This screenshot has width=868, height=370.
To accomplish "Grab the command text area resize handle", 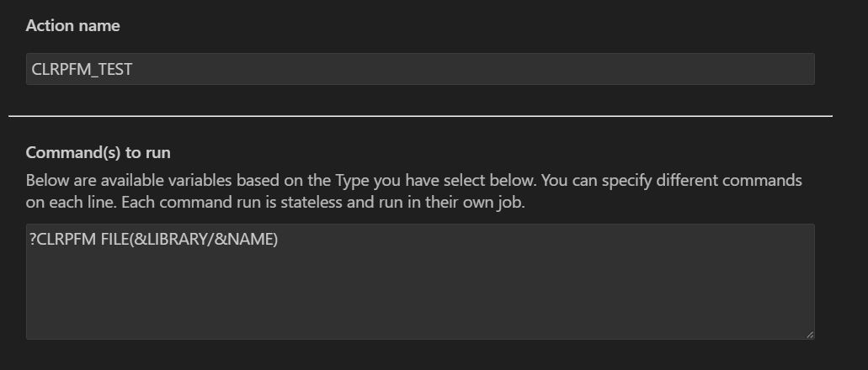I will 809,334.
